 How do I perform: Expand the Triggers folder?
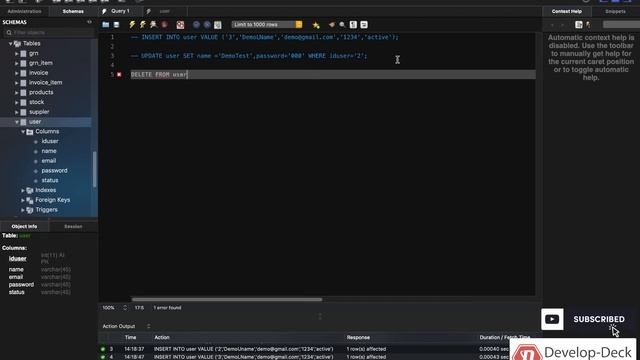pyautogui.click(x=23, y=210)
